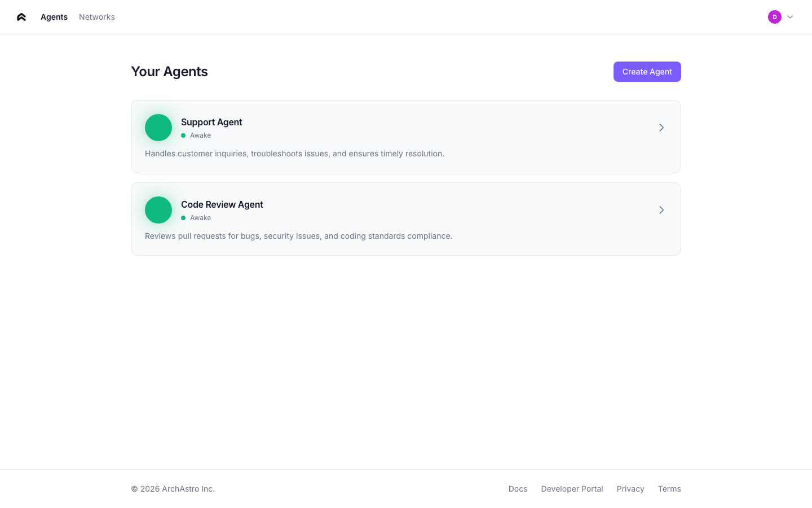Open the user avatar labeled D
812x508 pixels.
[x=774, y=17]
